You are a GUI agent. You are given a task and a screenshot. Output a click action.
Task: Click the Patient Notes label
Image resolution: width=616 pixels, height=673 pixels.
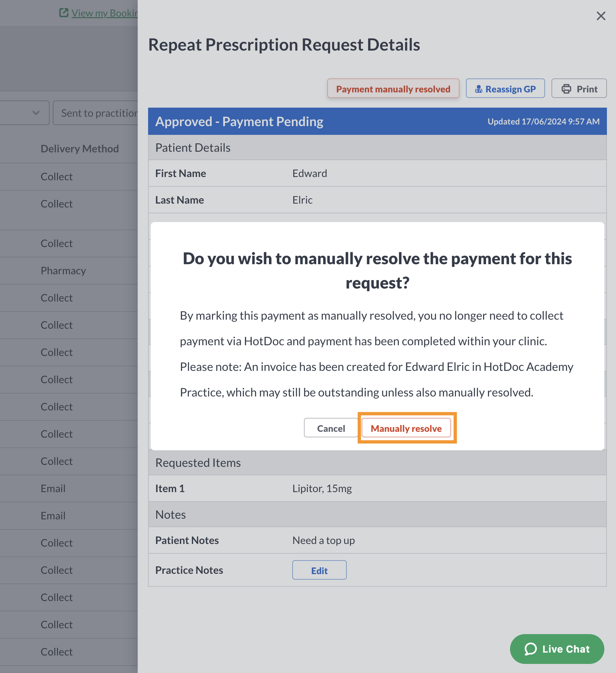pyautogui.click(x=187, y=540)
